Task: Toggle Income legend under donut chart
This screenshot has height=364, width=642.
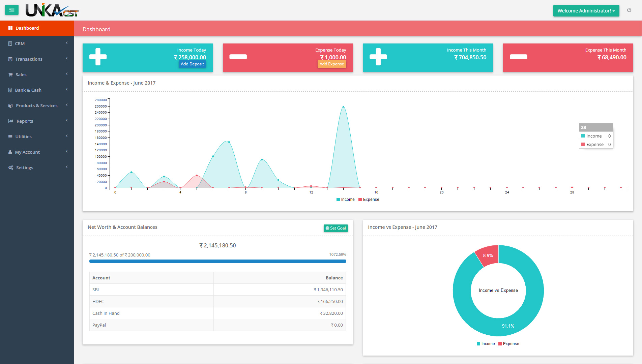Action: pyautogui.click(x=486, y=344)
